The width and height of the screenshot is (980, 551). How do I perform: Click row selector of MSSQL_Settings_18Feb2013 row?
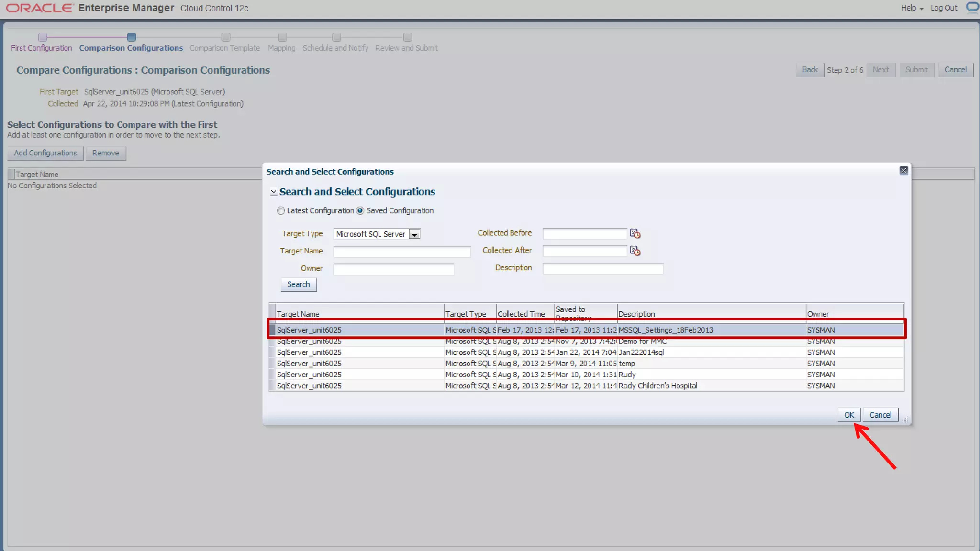pyautogui.click(x=272, y=330)
